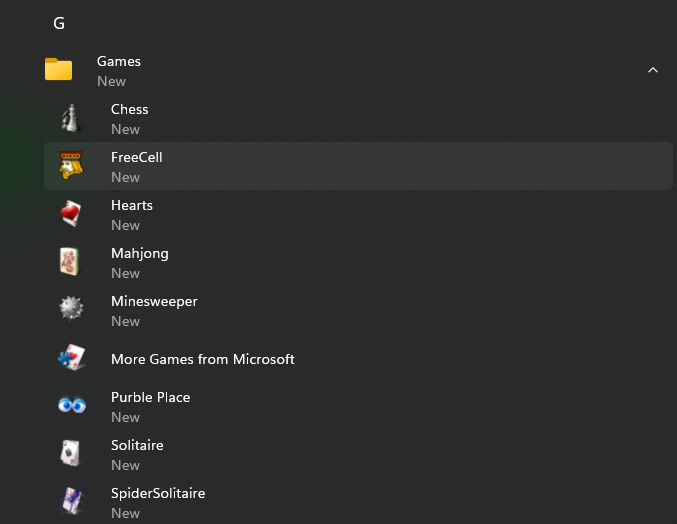Launch Minesweeper by its name label
This screenshot has width=677, height=524.
tap(154, 301)
